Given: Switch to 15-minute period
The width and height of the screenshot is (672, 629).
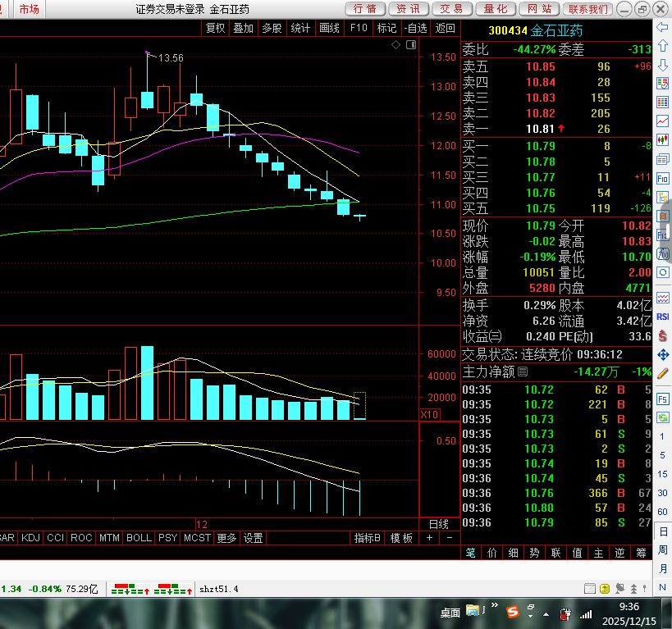Looking at the screenshot, I should click(662, 474).
